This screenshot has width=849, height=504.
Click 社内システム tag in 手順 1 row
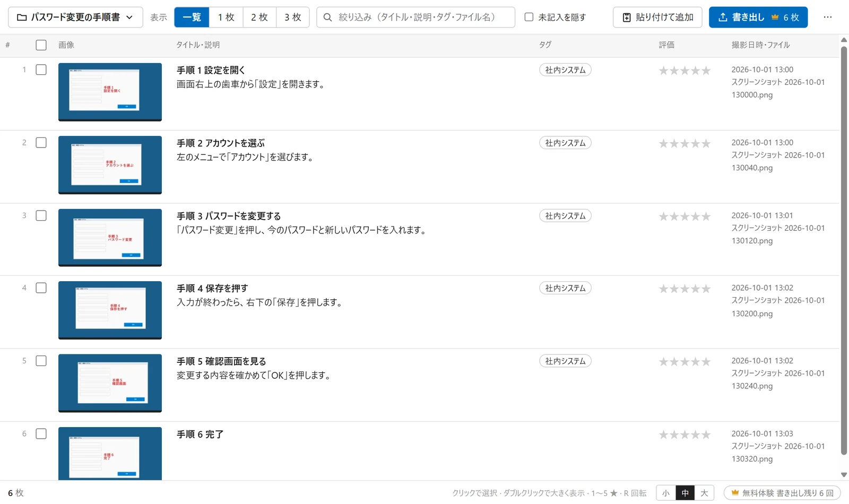[565, 70]
